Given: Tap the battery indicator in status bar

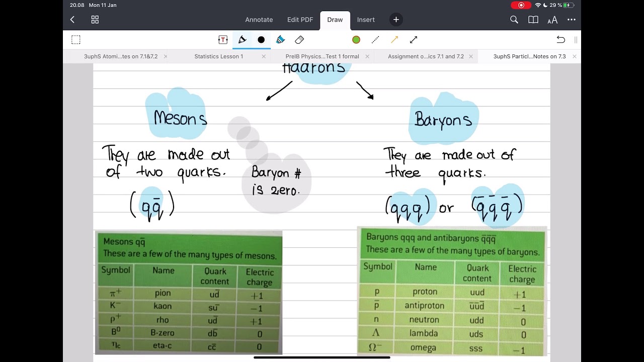Looking at the screenshot, I should click(569, 5).
